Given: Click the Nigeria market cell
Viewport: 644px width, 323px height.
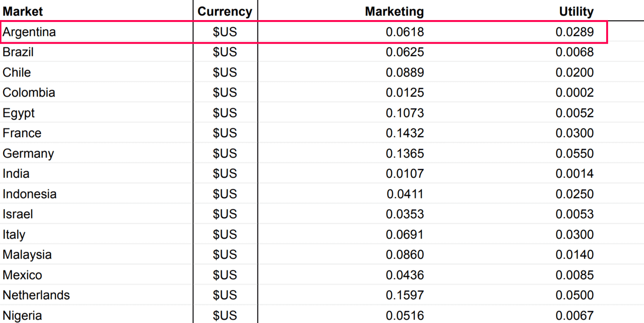Looking at the screenshot, I should [x=22, y=316].
